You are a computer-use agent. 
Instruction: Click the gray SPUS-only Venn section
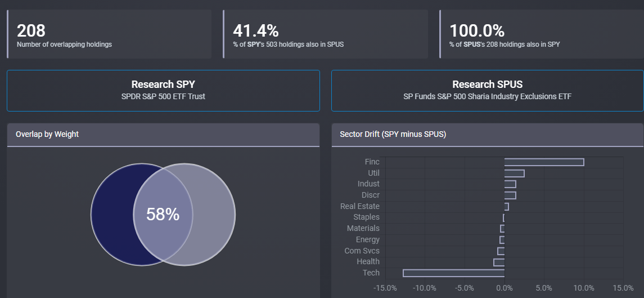click(214, 215)
